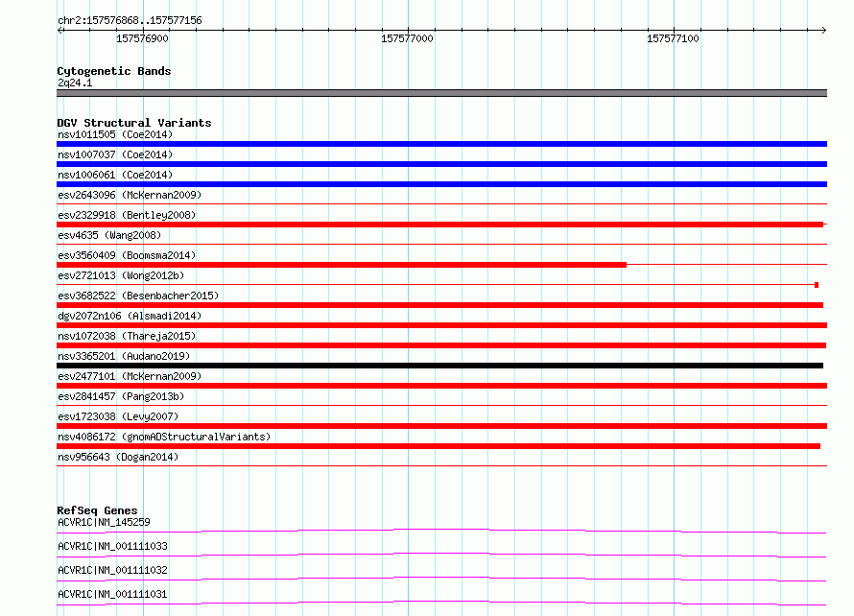Click the red esv3682522 variant bar
The width and height of the screenshot is (854, 616).
click(x=440, y=305)
